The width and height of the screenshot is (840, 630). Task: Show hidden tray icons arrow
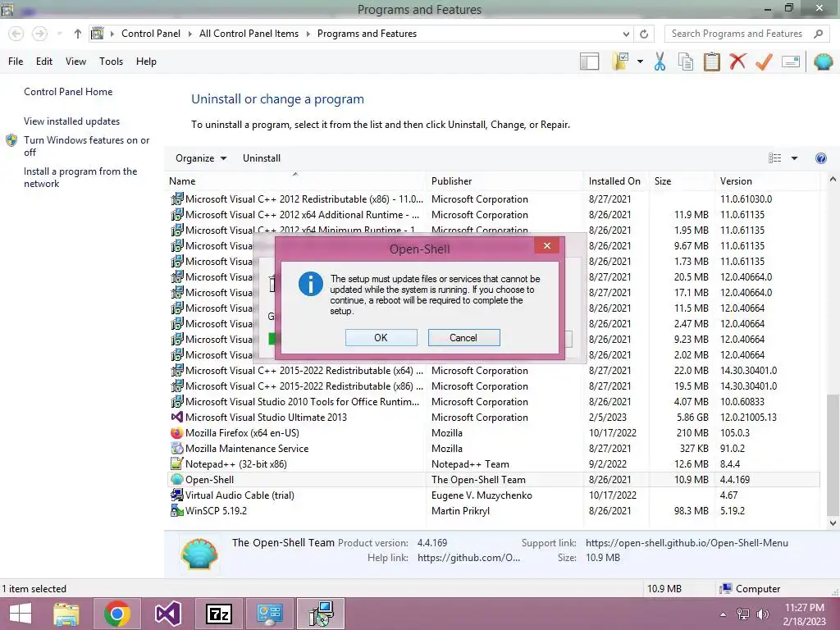tap(724, 614)
